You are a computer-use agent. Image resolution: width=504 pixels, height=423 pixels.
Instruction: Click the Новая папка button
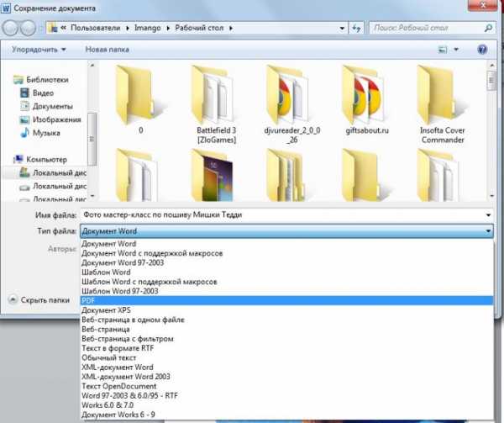107,50
